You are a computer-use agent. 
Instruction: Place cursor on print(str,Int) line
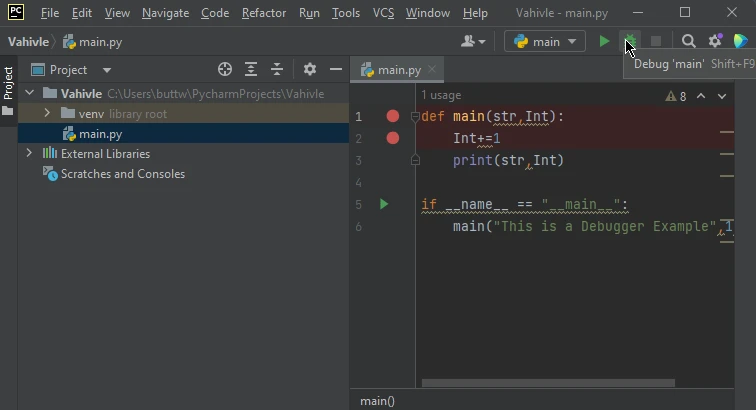[508, 160]
